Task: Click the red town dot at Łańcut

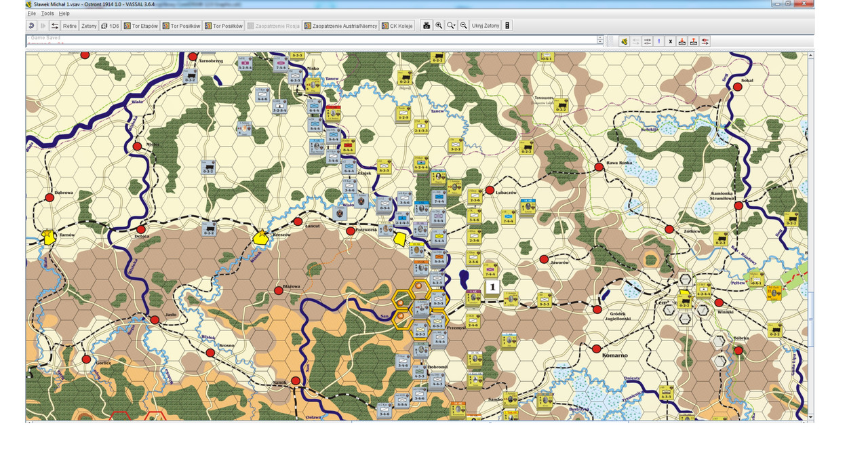Action: (x=297, y=222)
